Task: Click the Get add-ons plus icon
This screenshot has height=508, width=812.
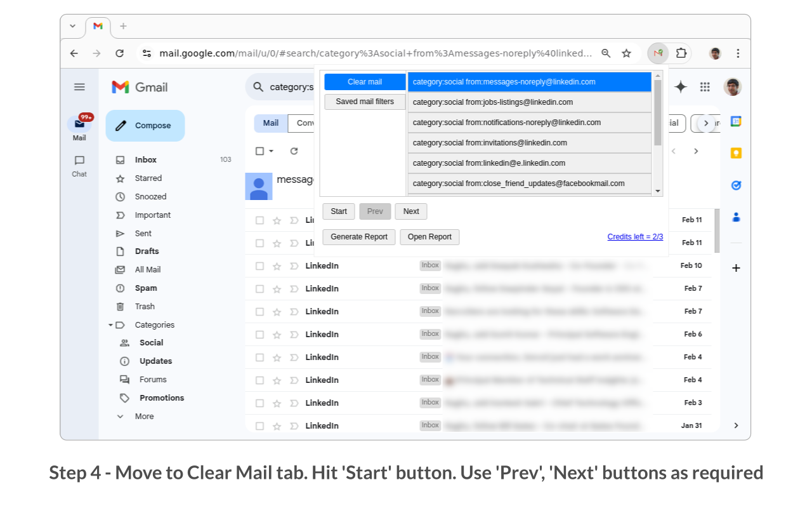Action: tap(736, 268)
